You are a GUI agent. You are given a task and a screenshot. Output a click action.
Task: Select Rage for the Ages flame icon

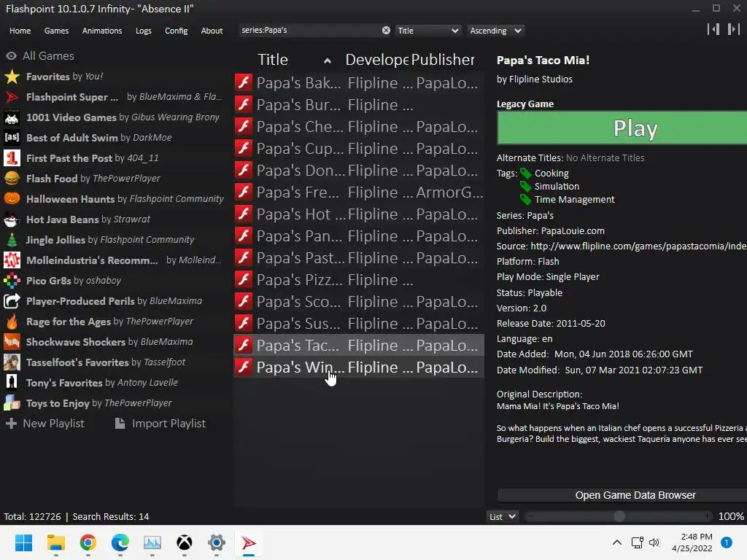12,322
